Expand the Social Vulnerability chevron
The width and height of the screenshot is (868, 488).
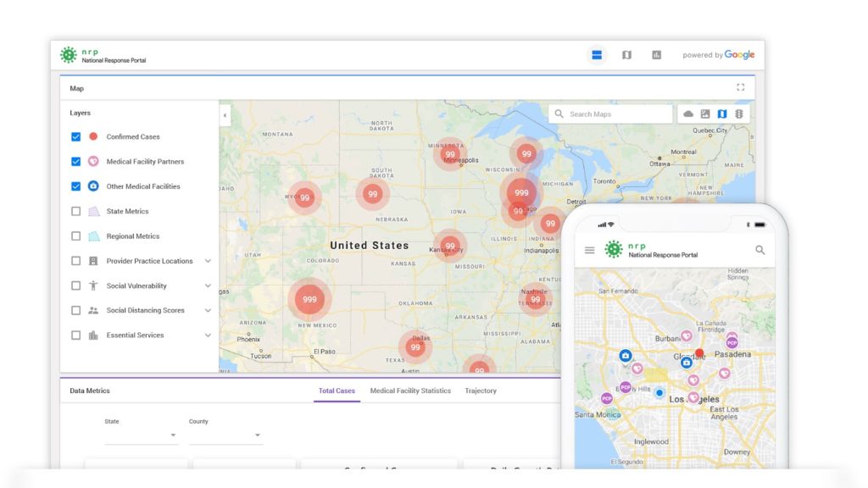209,286
